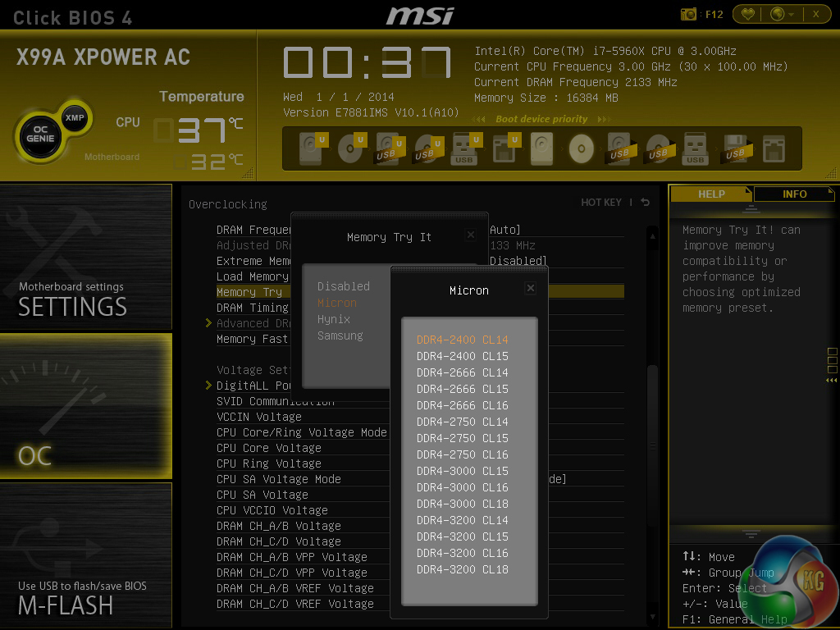Image resolution: width=840 pixels, height=630 pixels.
Task: Click left arrows beside Boot device priority
Action: [x=479, y=119]
